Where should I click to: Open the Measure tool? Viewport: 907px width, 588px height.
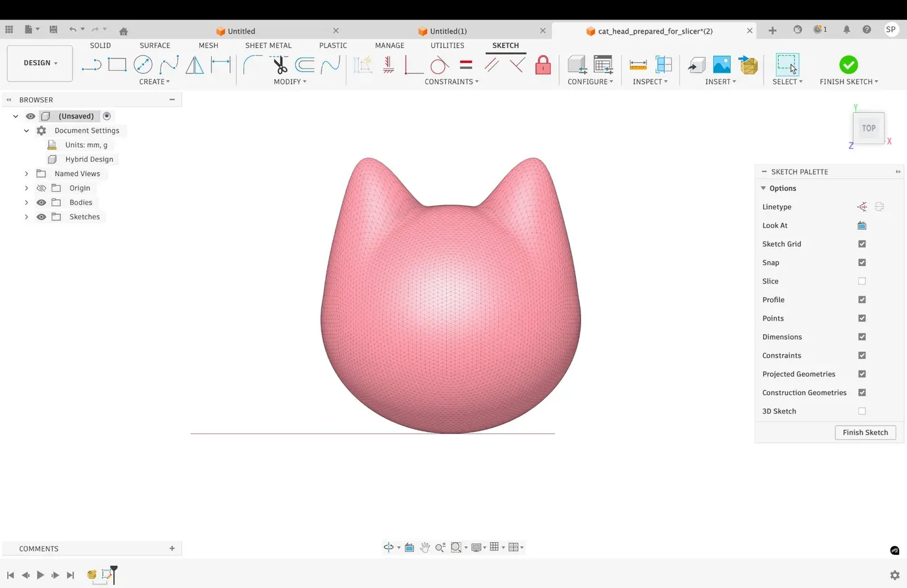click(x=638, y=65)
